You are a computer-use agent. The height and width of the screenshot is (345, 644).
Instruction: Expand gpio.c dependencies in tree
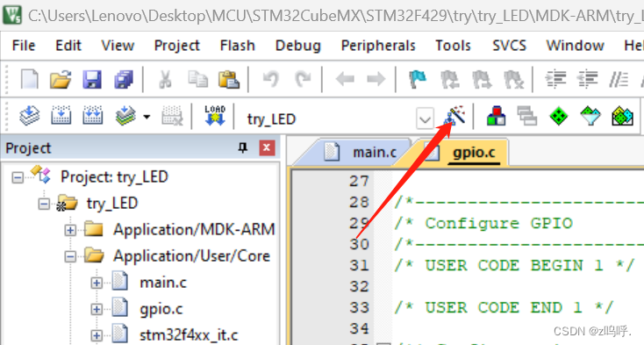coord(97,309)
